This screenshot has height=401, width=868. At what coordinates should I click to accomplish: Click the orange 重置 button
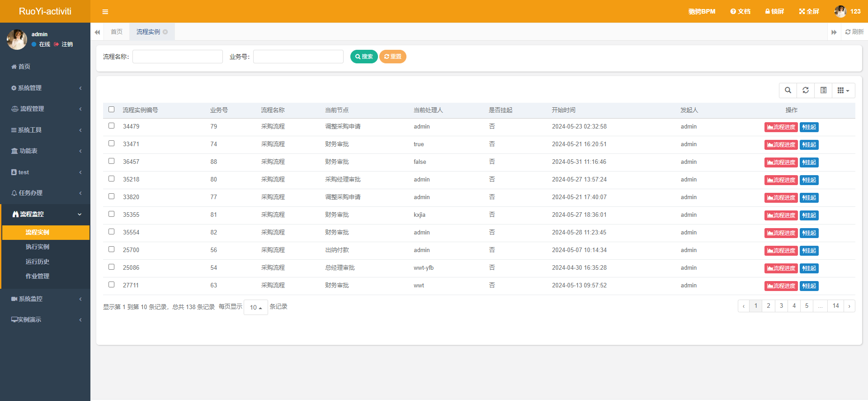coord(393,57)
